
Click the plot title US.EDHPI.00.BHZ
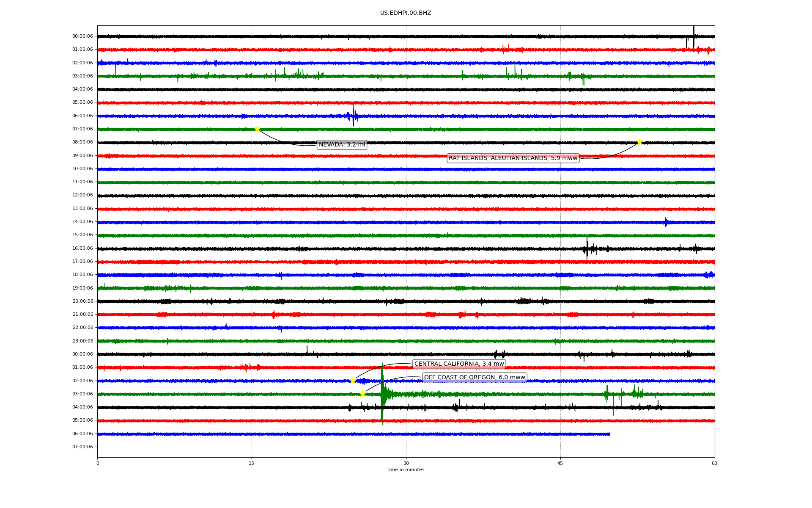tap(406, 13)
